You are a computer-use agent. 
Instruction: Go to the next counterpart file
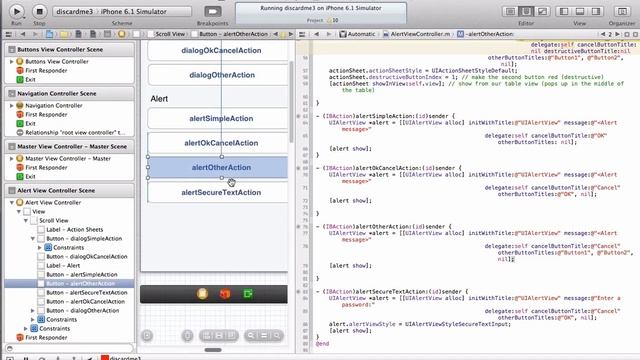(x=617, y=34)
